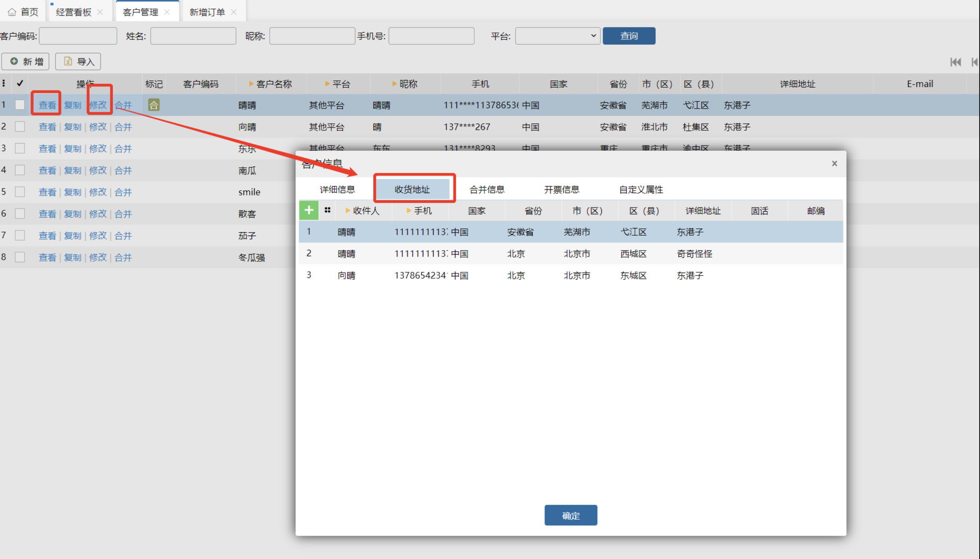Open the three-dot column menu in table header
Image resolution: width=980 pixels, height=559 pixels.
click(4, 83)
